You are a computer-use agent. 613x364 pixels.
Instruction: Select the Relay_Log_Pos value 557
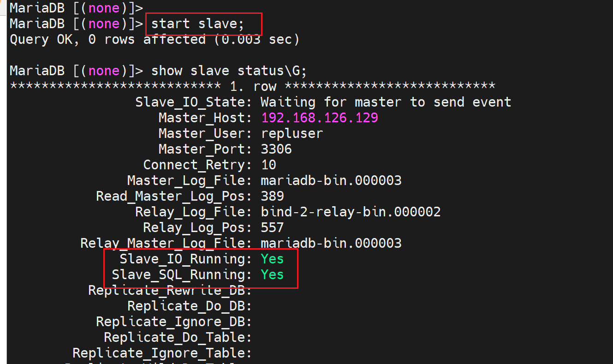(272, 227)
